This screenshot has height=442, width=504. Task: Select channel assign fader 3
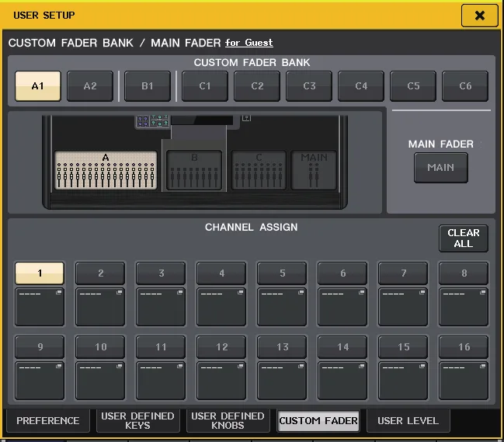click(161, 273)
